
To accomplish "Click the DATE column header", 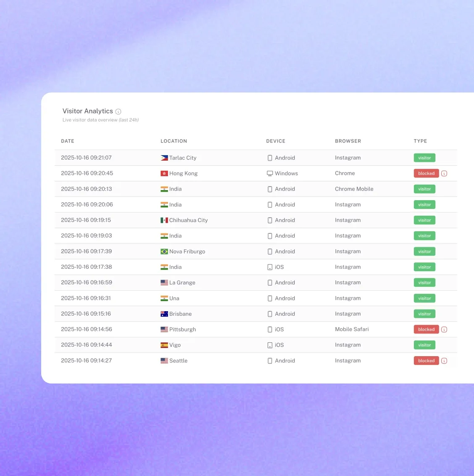I will (68, 141).
